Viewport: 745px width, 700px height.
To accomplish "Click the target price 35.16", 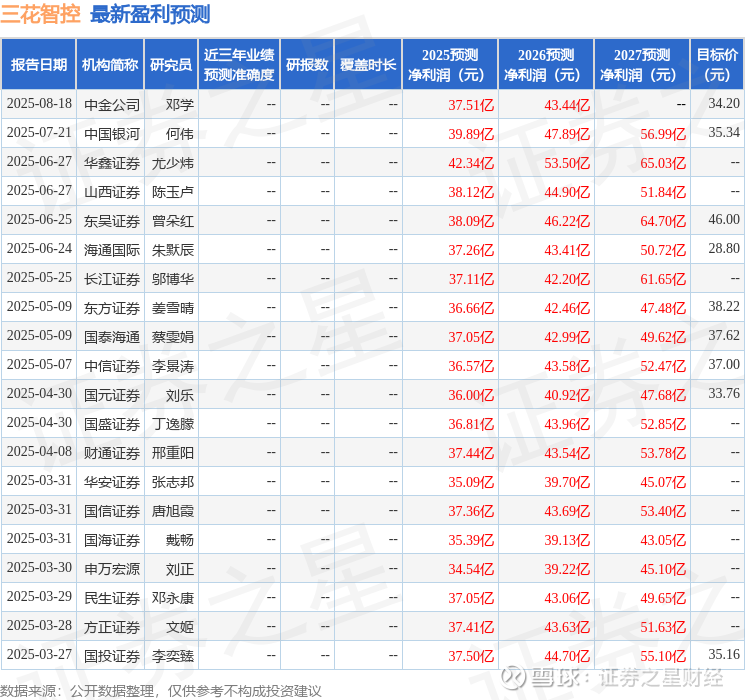I will tap(724, 654).
